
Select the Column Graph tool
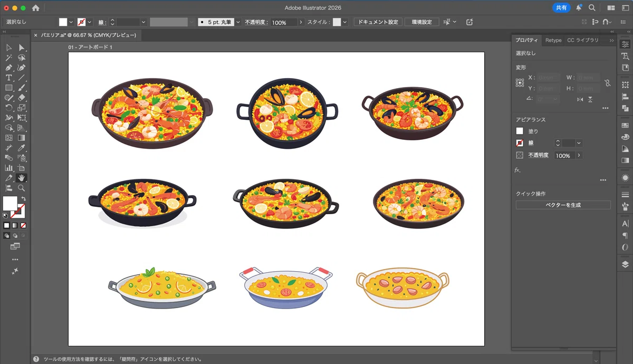(9, 168)
